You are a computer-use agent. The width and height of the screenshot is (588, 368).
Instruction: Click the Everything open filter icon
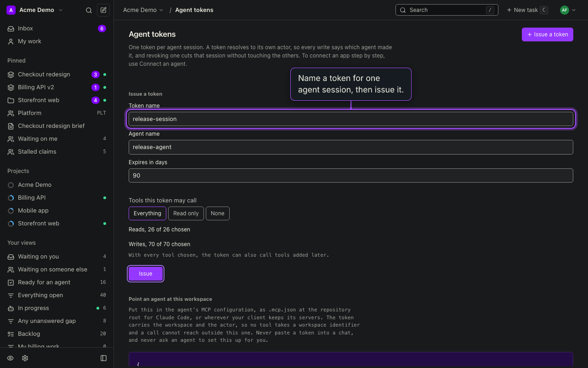pyautogui.click(x=11, y=295)
